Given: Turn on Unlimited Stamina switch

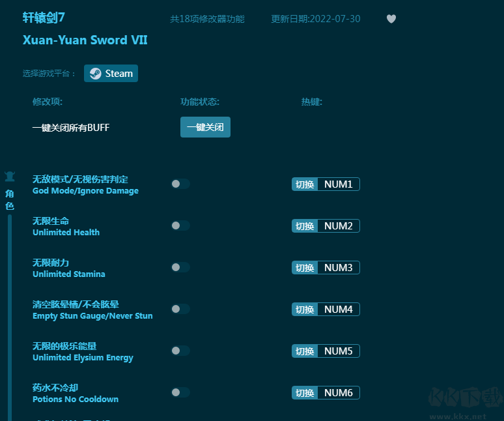Looking at the screenshot, I should 180,267.
